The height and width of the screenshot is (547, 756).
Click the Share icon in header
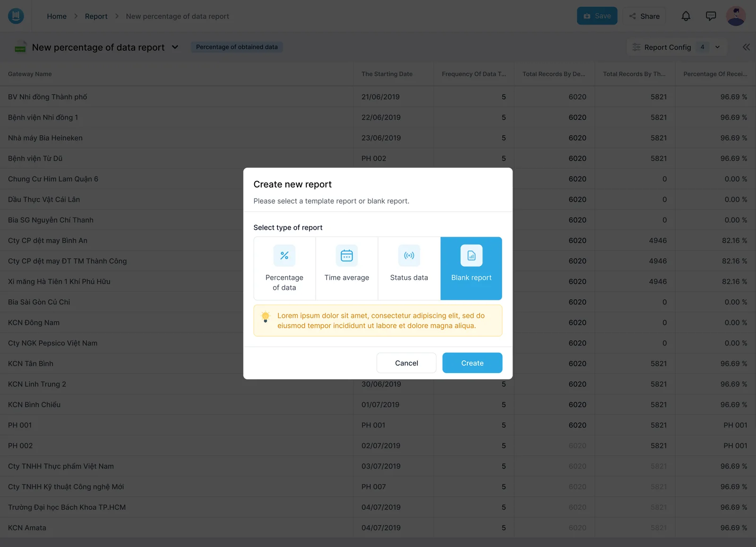(x=633, y=16)
